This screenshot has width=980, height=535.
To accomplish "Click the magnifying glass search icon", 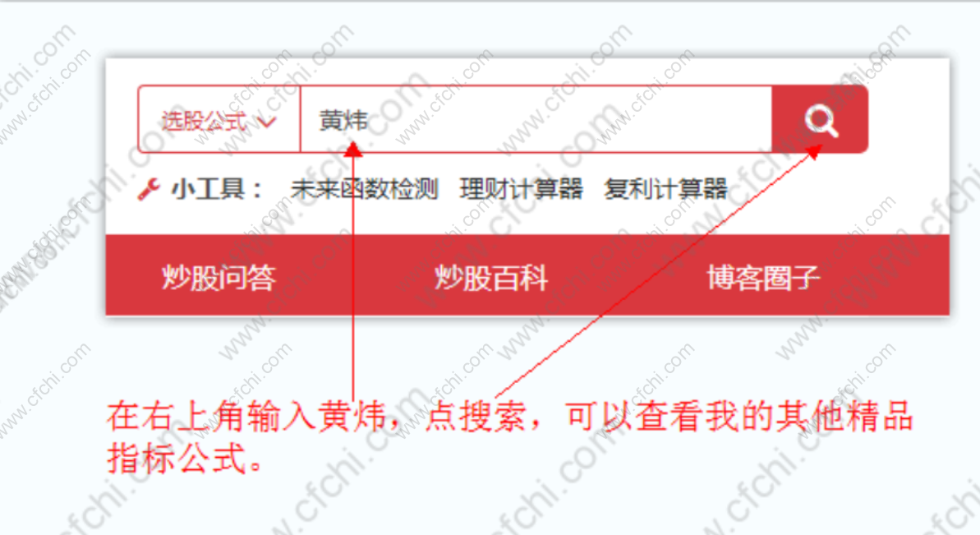I will (x=821, y=120).
